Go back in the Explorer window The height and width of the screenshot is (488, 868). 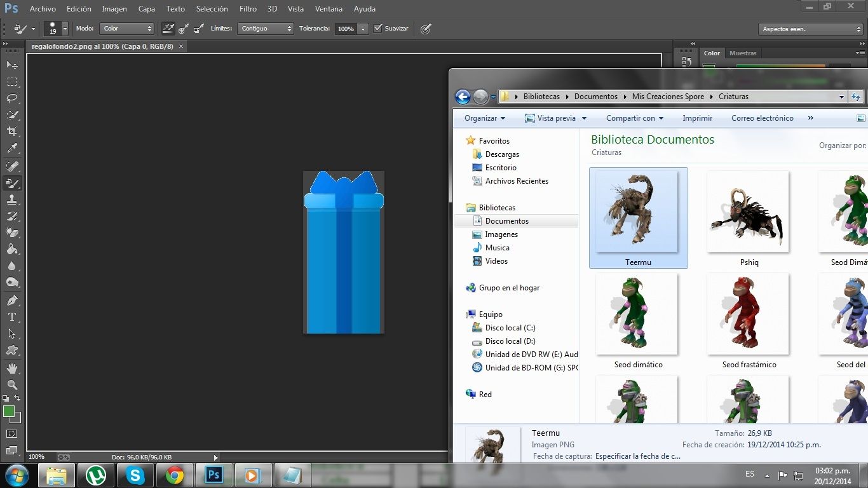click(x=463, y=97)
